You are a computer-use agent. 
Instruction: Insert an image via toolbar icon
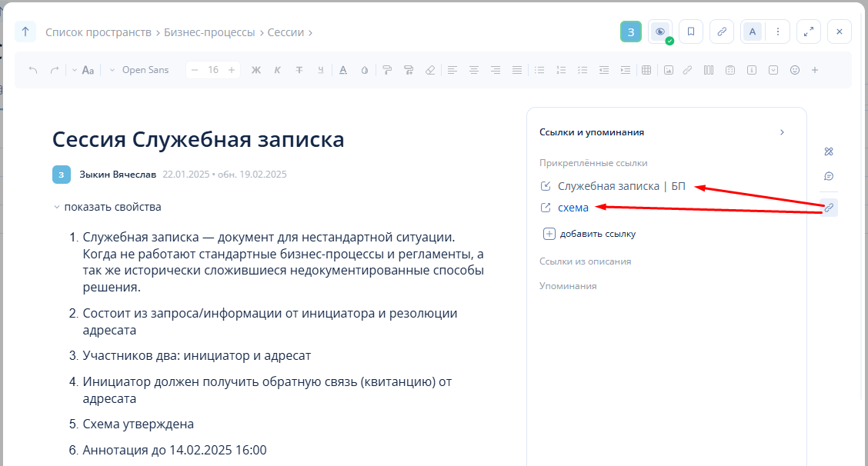(669, 70)
